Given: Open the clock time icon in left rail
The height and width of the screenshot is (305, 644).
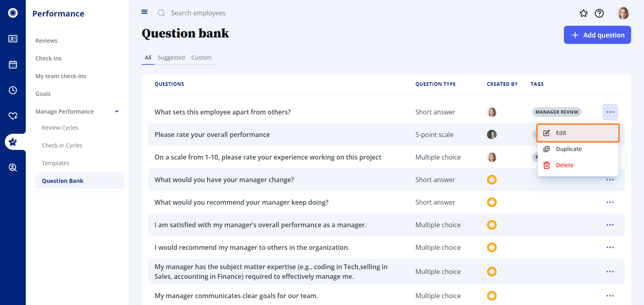Looking at the screenshot, I should click(x=13, y=90).
